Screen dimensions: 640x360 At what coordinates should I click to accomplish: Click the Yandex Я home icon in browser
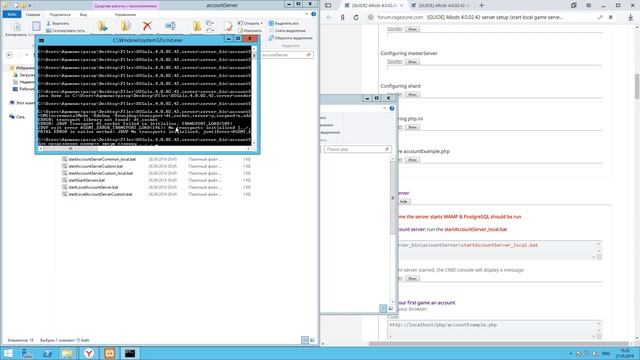[x=342, y=17]
